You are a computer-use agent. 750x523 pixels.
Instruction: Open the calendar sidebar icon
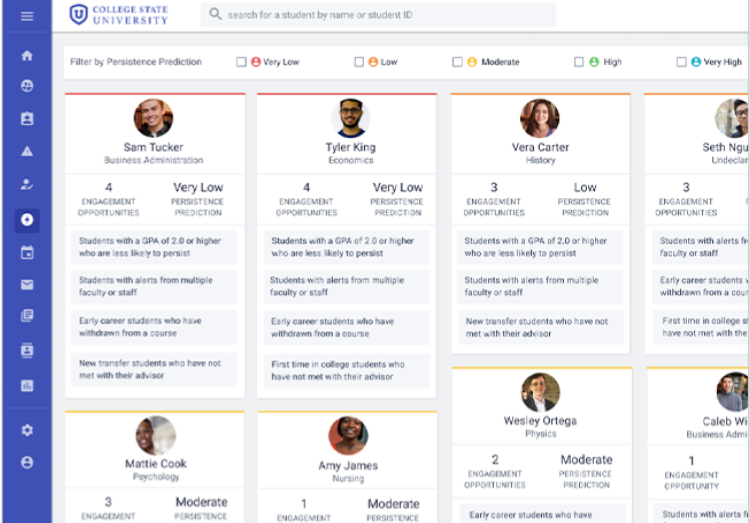(x=27, y=252)
